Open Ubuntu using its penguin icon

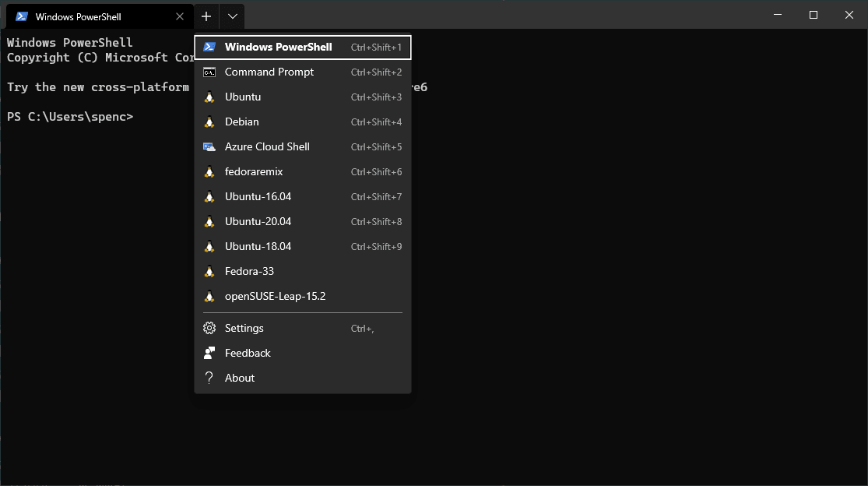[209, 97]
